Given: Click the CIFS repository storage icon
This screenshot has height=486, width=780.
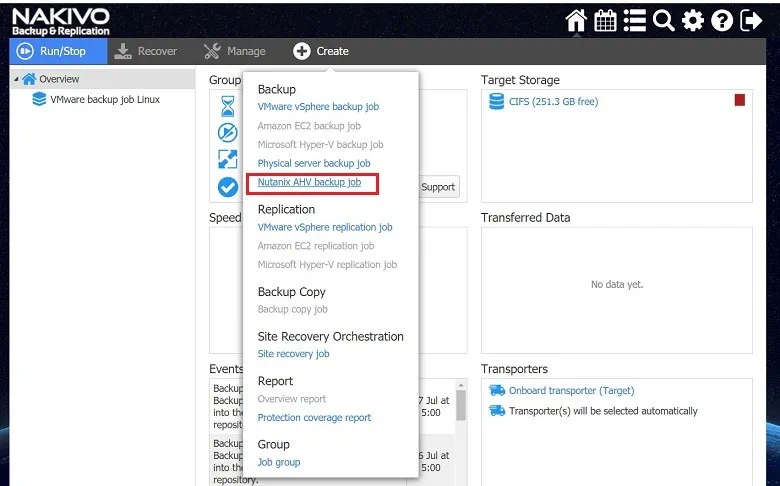Looking at the screenshot, I should pyautogui.click(x=496, y=101).
